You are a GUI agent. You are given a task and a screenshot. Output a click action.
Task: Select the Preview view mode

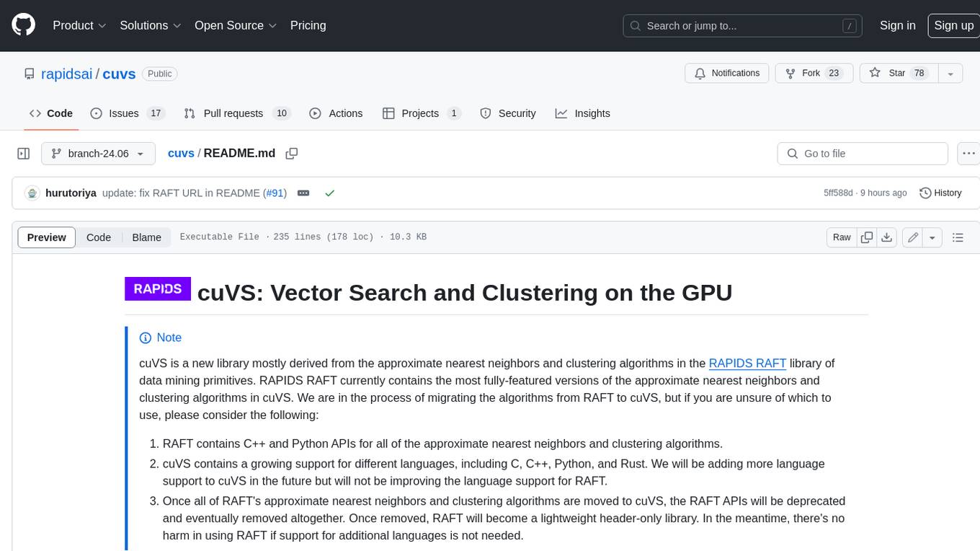pos(47,237)
